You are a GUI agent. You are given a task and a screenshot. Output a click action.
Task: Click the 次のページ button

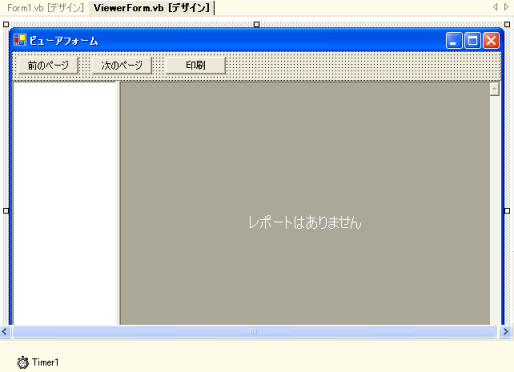122,65
